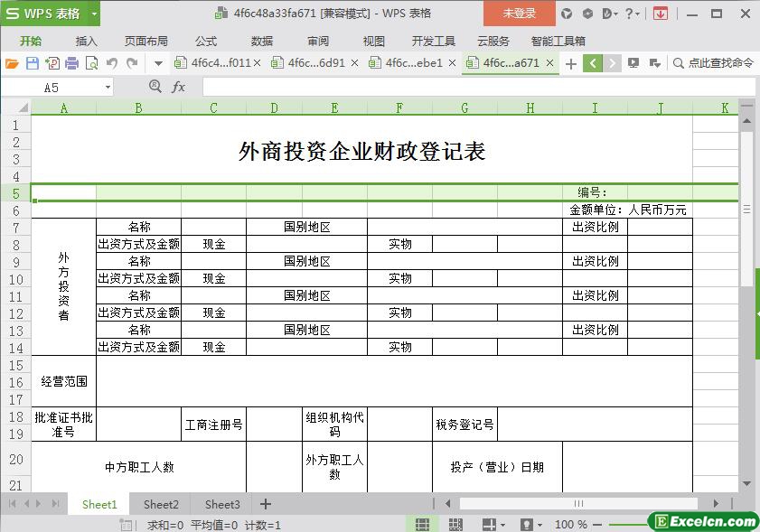Expand the Name Box dropdown arrow
760x532 pixels.
(x=108, y=88)
